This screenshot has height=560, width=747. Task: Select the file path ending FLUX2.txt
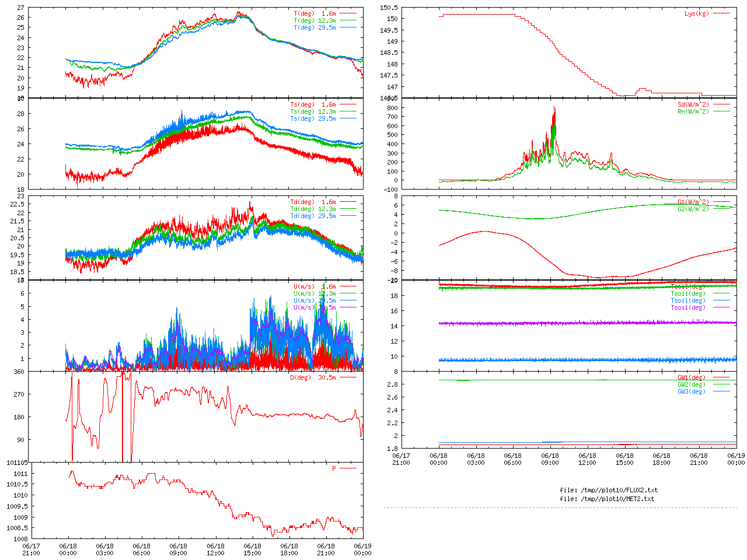(619, 491)
